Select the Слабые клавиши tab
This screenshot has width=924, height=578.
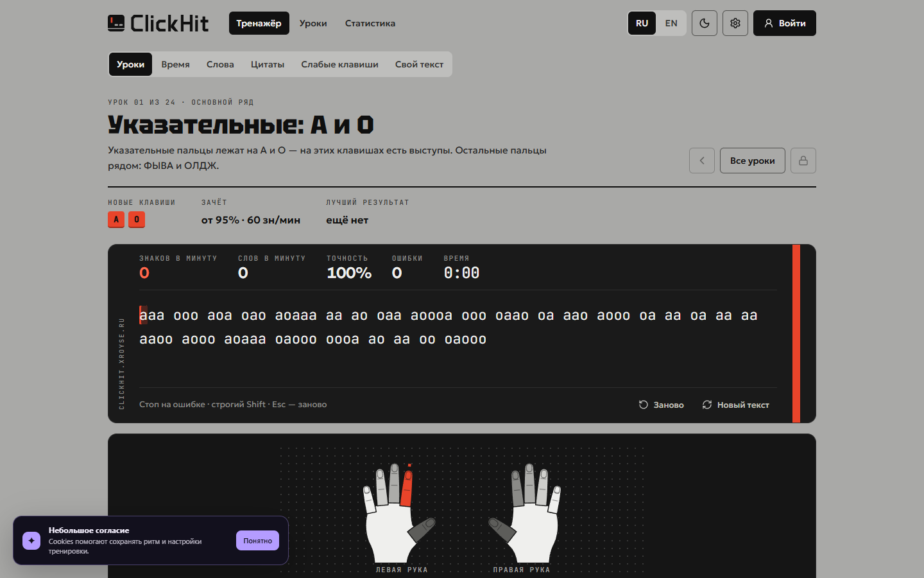coord(340,64)
